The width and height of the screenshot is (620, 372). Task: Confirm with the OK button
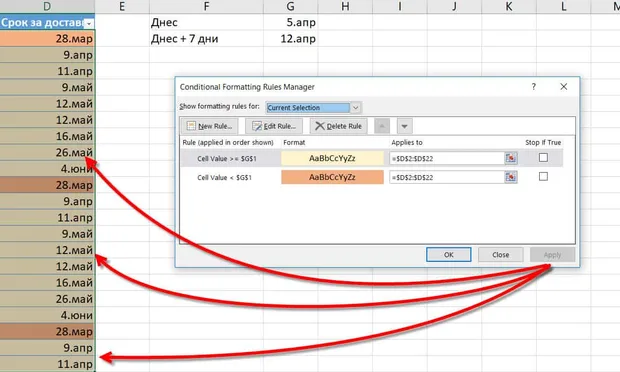tap(449, 255)
